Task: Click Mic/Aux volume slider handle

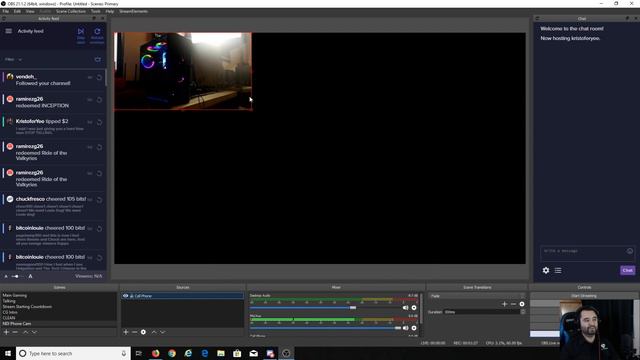Action: (x=398, y=328)
